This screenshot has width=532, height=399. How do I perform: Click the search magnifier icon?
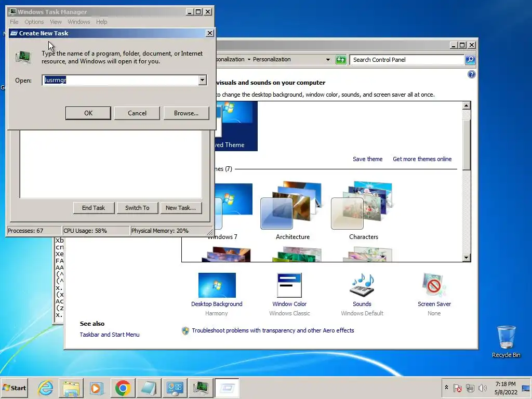coord(470,60)
